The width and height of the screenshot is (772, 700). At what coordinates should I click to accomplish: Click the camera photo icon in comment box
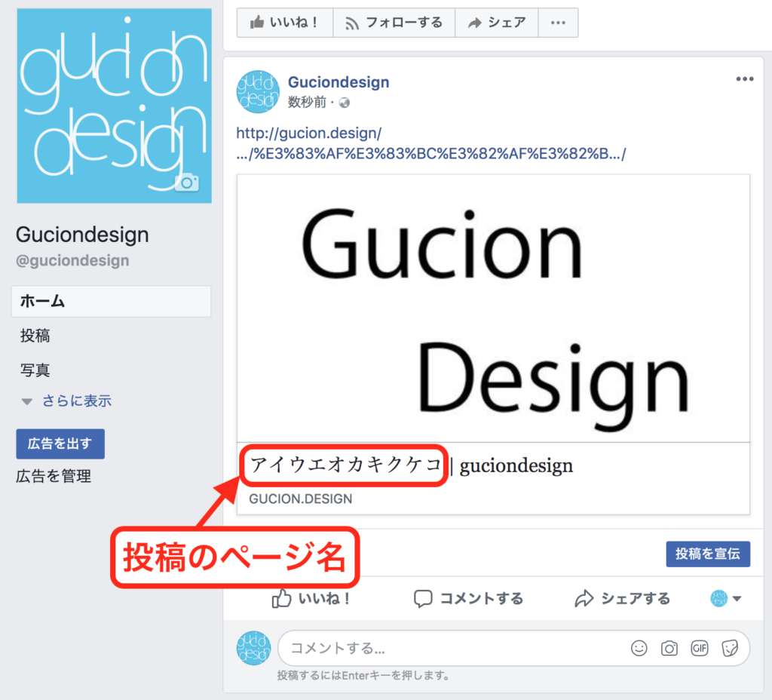[669, 648]
